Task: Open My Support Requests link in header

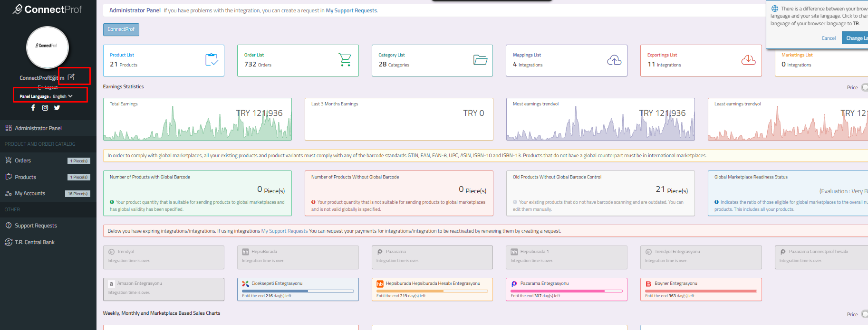Action: coord(351,10)
